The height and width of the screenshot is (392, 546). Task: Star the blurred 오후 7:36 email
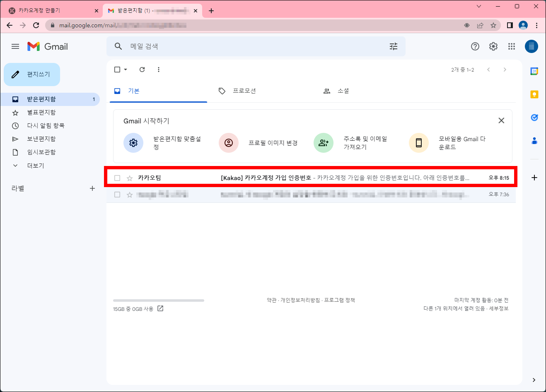tap(130, 195)
